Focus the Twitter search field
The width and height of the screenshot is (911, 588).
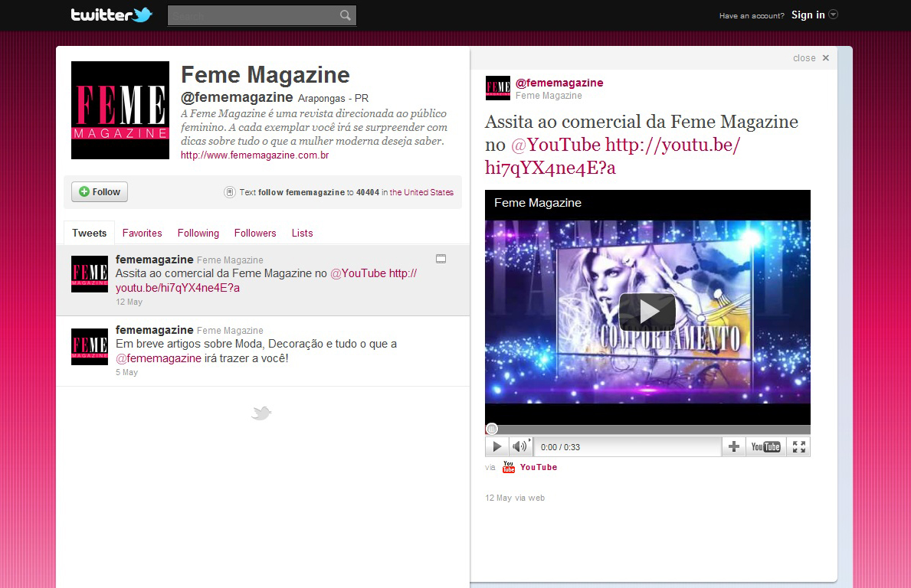coord(261,15)
